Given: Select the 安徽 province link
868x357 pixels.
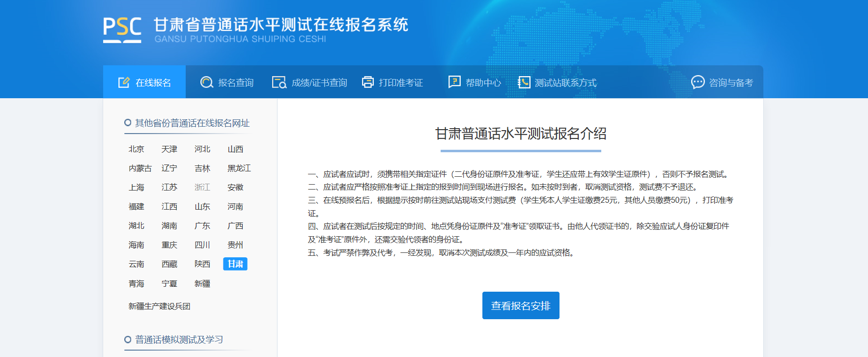Looking at the screenshot, I should 235,187.
